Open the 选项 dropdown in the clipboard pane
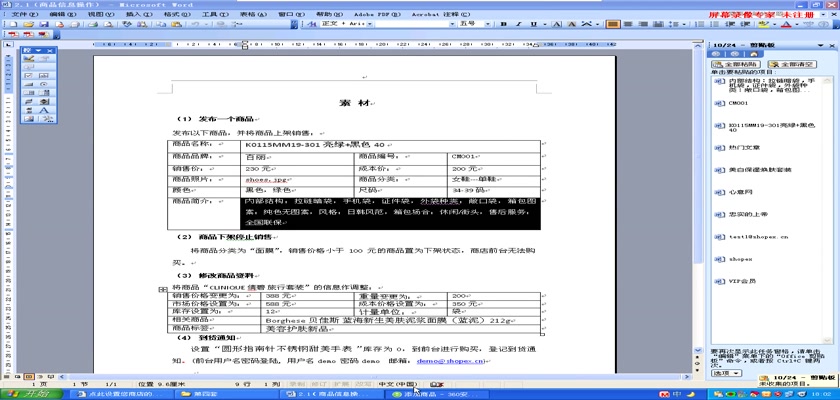 click(x=726, y=373)
